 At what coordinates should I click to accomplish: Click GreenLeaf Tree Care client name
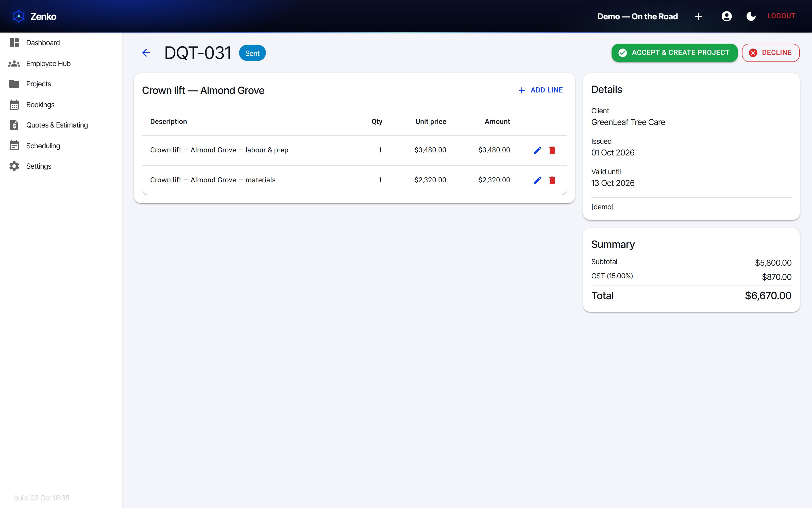coord(628,122)
